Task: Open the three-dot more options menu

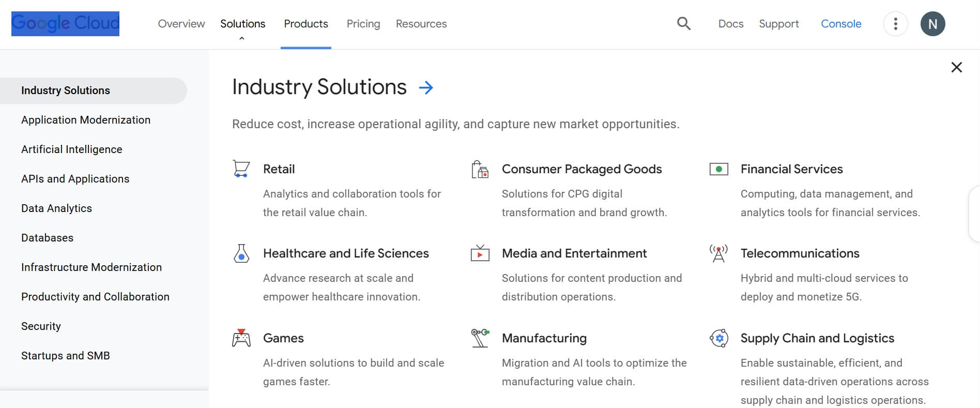Action: pyautogui.click(x=895, y=24)
